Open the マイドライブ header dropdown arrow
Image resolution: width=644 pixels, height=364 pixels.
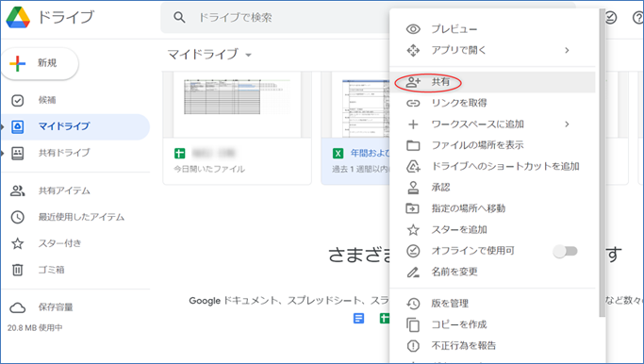pos(249,55)
